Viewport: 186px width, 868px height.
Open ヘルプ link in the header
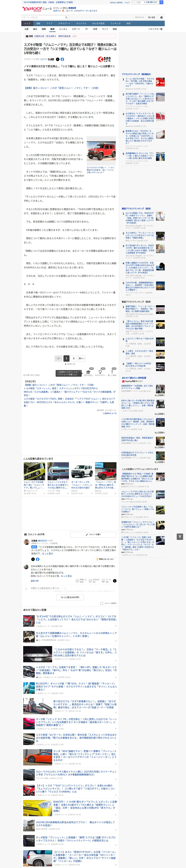point(127,2)
